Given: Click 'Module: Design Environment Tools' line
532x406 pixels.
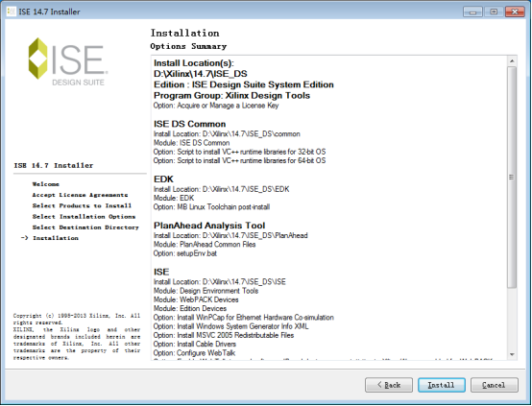Looking at the screenshot, I should pyautogui.click(x=206, y=291).
